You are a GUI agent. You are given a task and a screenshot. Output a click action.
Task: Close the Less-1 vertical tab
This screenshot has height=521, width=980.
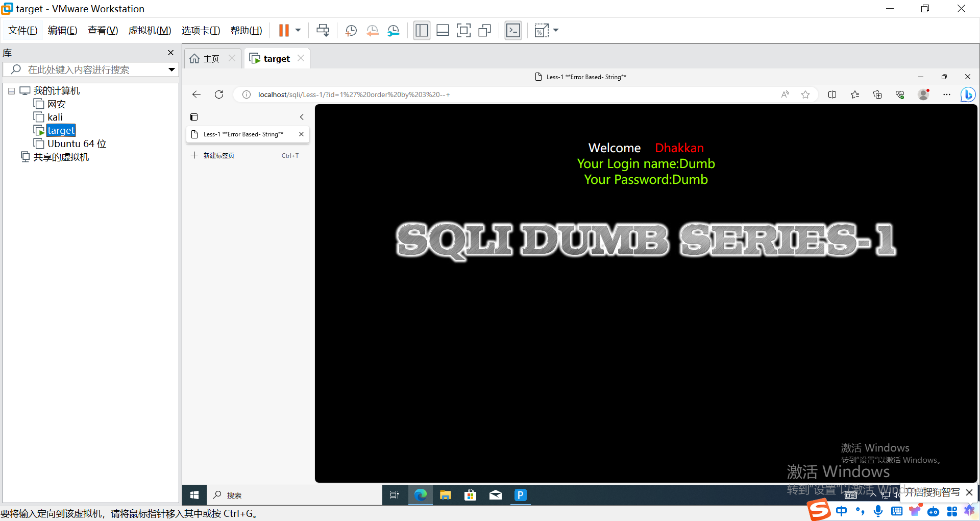(301, 134)
